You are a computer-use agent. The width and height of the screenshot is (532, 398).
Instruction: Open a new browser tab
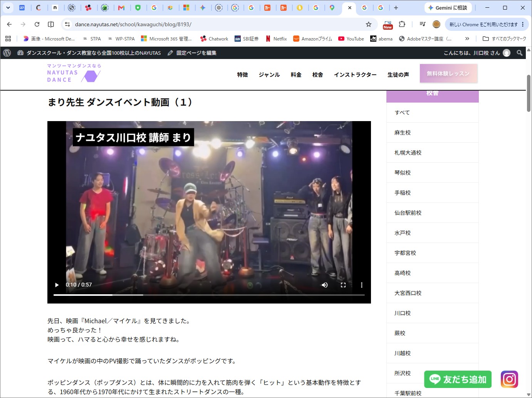pyautogui.click(x=396, y=8)
